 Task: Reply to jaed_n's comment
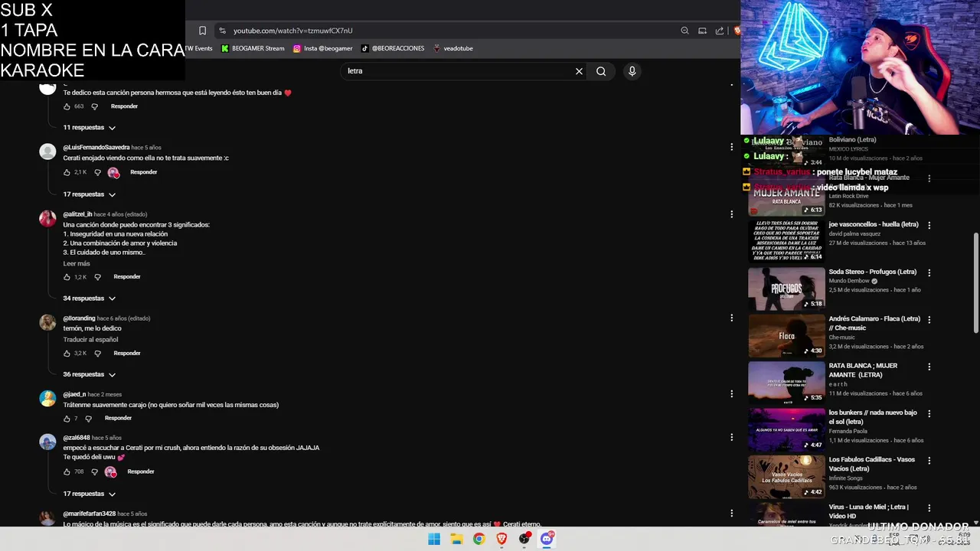pyautogui.click(x=118, y=418)
